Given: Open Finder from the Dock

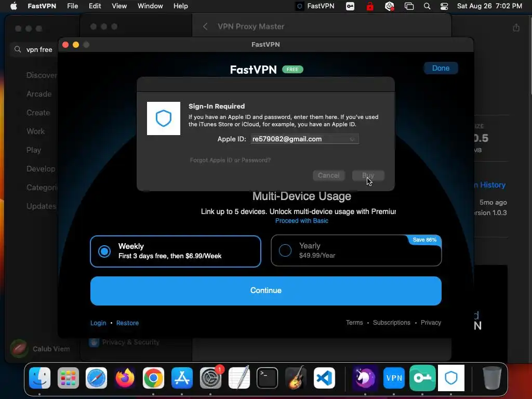Looking at the screenshot, I should (39, 378).
